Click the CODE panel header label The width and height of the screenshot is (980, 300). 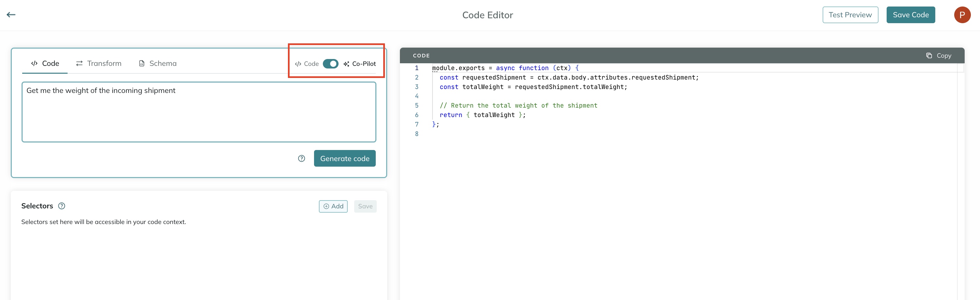(x=421, y=55)
